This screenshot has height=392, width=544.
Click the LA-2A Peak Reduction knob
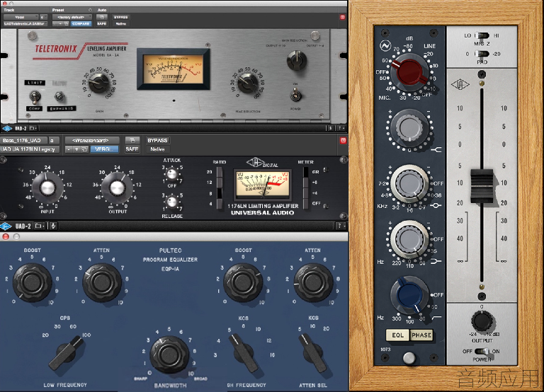[x=248, y=83]
